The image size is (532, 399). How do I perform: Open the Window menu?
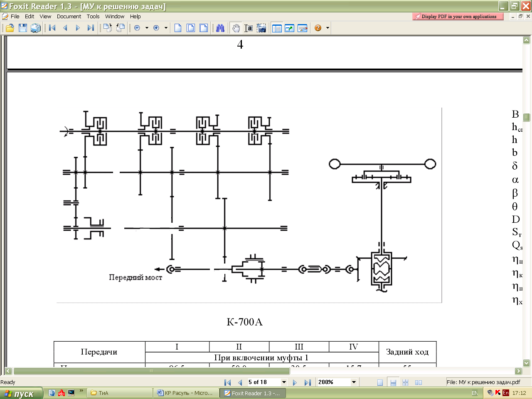[x=115, y=17]
